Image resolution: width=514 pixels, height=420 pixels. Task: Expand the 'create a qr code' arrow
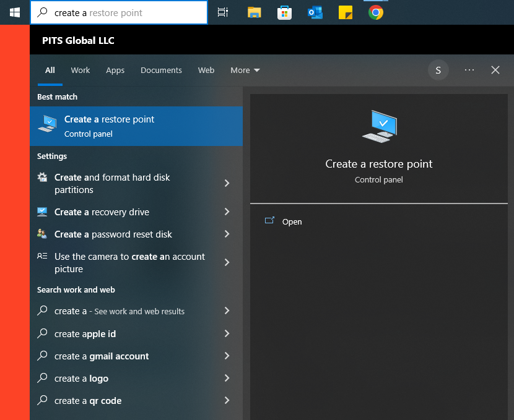(x=227, y=400)
